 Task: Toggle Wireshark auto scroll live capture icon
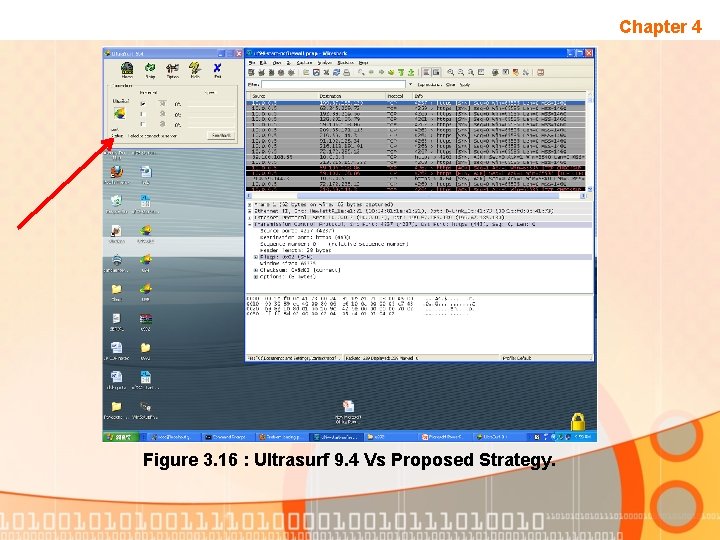coord(436,73)
